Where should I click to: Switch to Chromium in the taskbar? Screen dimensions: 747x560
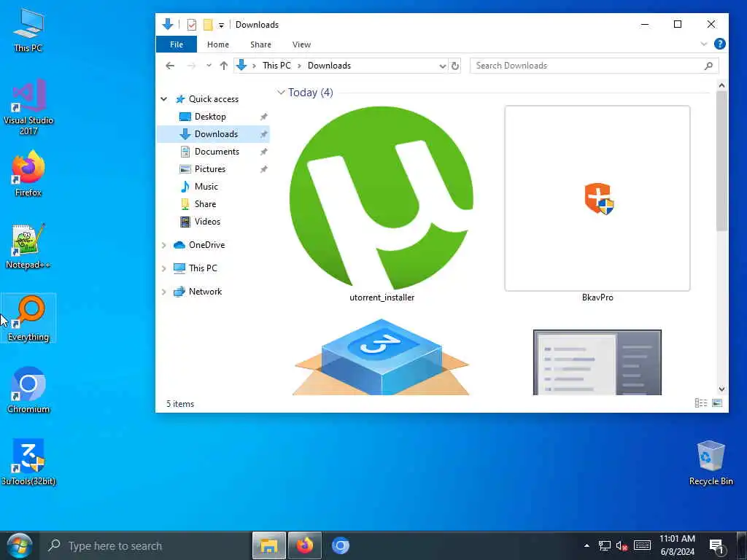tap(340, 545)
